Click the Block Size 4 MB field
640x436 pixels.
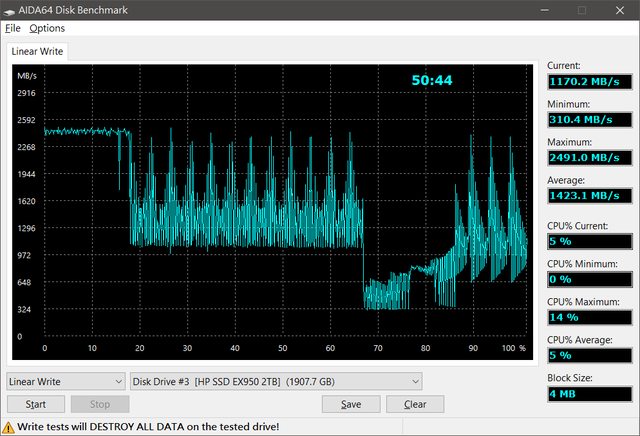[x=589, y=393]
